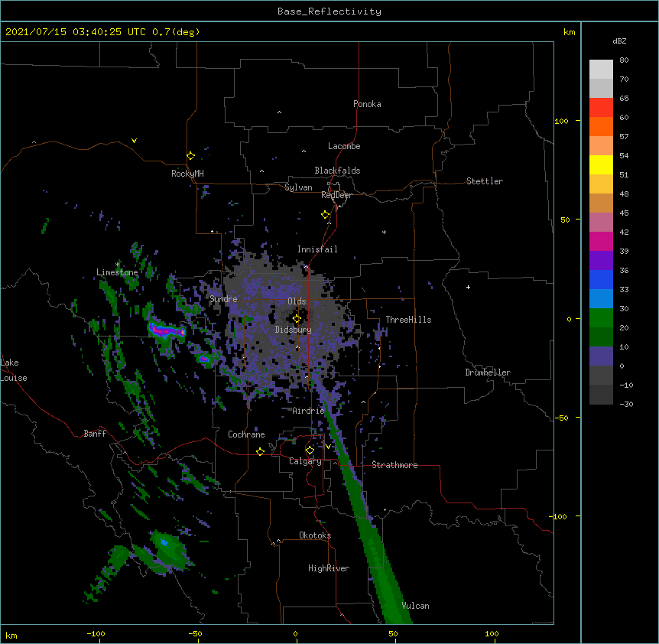
Task: Click the Cochrane town label
Action: click(x=246, y=434)
